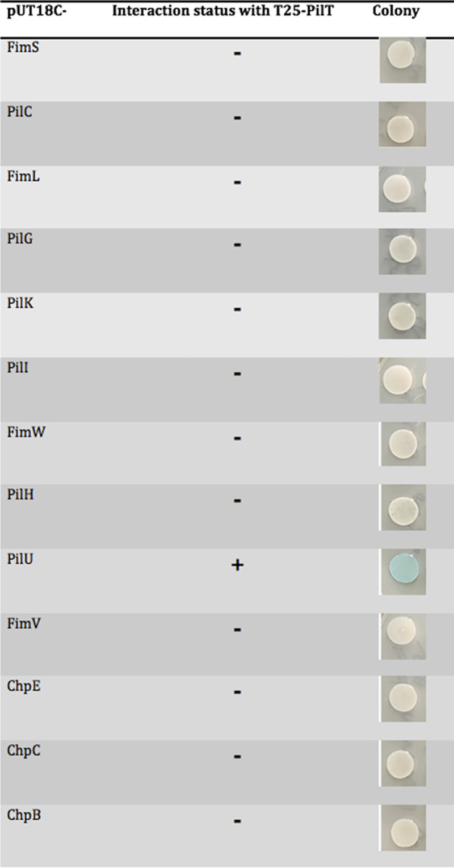Click the minus sign in FimS row

pos(238,54)
